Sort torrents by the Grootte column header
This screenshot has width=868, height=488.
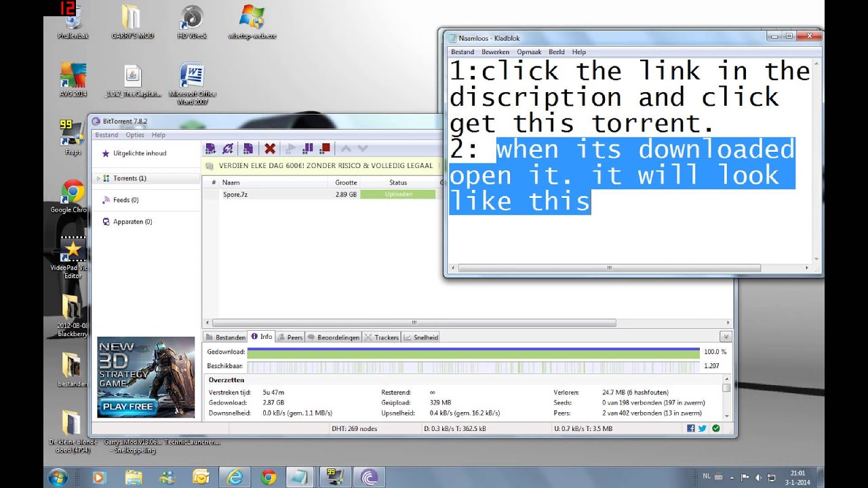click(x=345, y=182)
